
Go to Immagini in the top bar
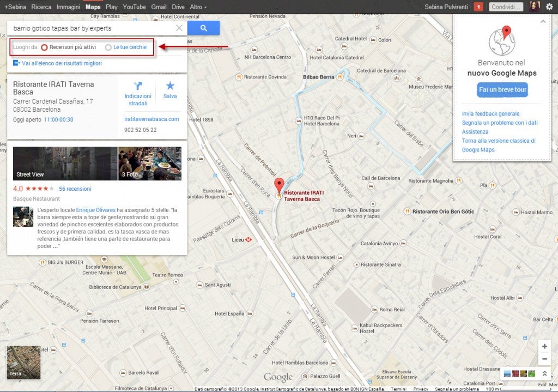click(x=68, y=7)
